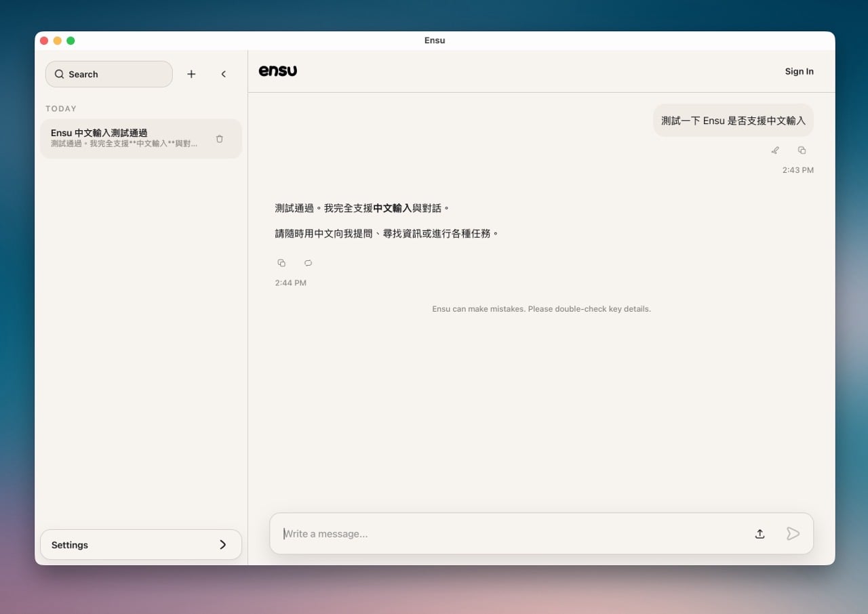The height and width of the screenshot is (614, 868).
Task: Focus the Search conversations field
Action: (109, 75)
